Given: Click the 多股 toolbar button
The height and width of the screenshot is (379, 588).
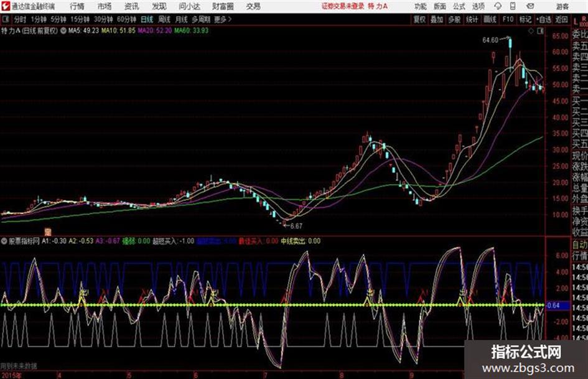Looking at the screenshot, I should point(454,19).
